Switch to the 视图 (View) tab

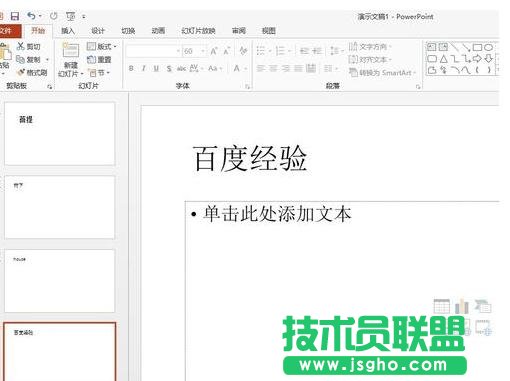pos(269,31)
